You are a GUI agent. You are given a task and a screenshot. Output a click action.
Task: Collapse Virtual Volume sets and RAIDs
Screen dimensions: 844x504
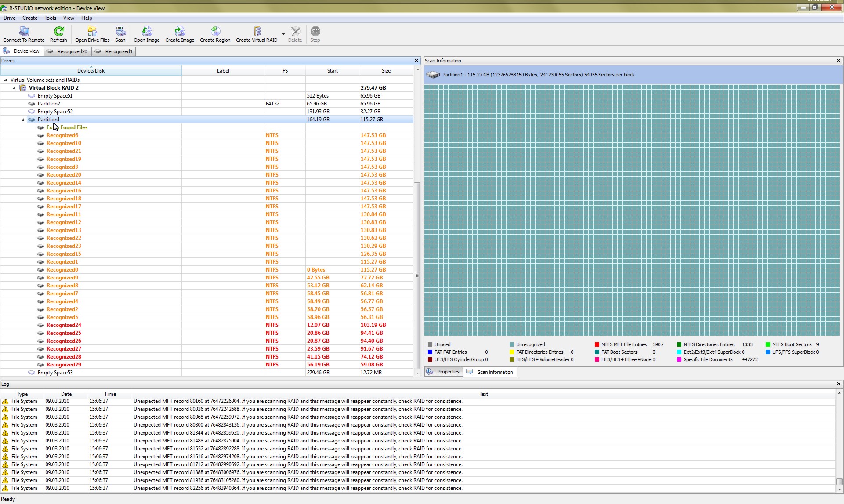[x=5, y=80]
